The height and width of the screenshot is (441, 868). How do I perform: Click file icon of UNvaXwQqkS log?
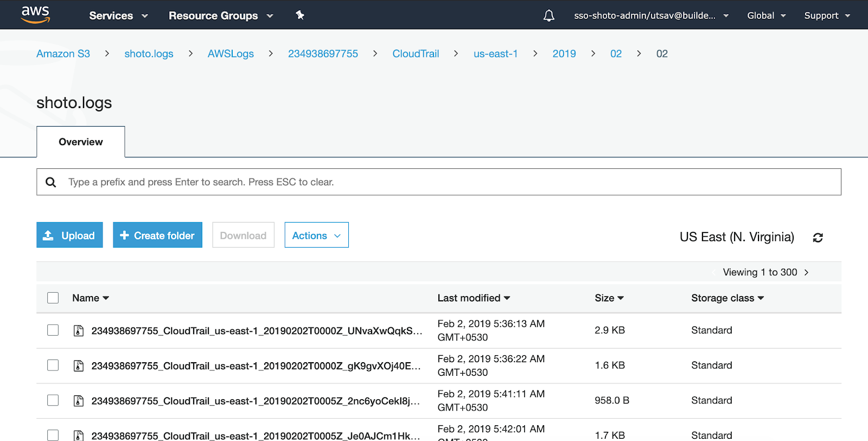click(x=79, y=331)
